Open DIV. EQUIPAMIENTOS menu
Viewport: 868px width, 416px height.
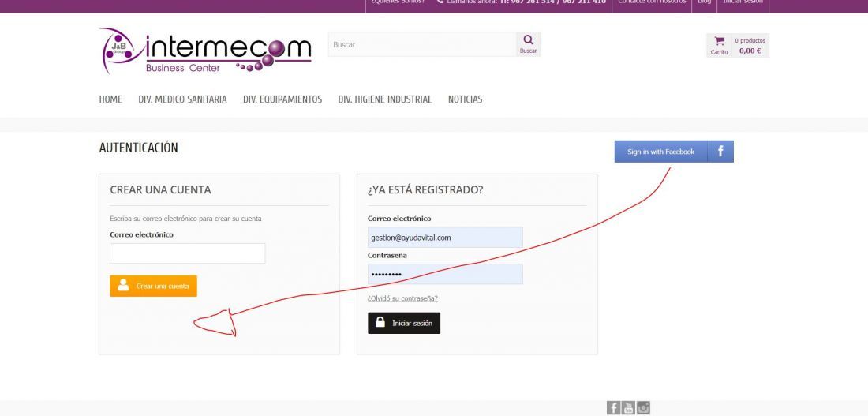pyautogui.click(x=282, y=99)
